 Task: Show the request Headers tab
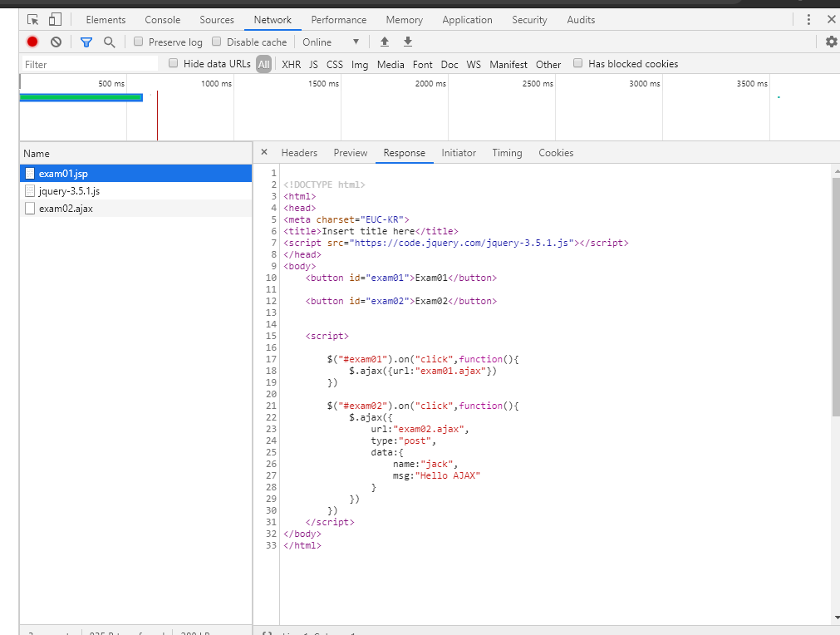tap(299, 153)
